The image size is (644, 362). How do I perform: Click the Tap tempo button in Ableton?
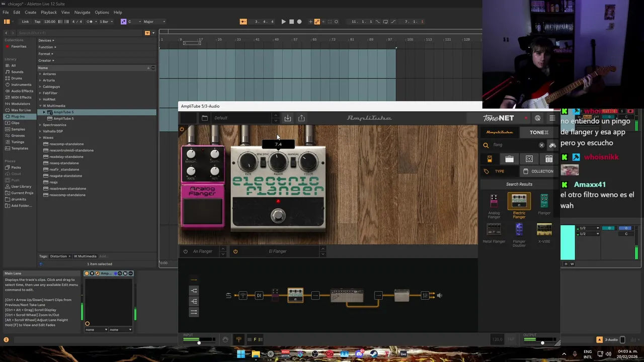click(x=37, y=22)
